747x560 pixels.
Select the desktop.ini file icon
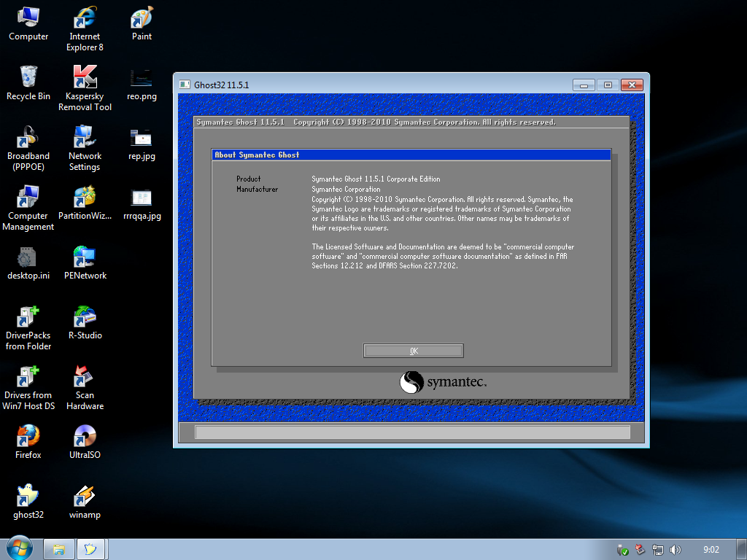[x=28, y=263]
